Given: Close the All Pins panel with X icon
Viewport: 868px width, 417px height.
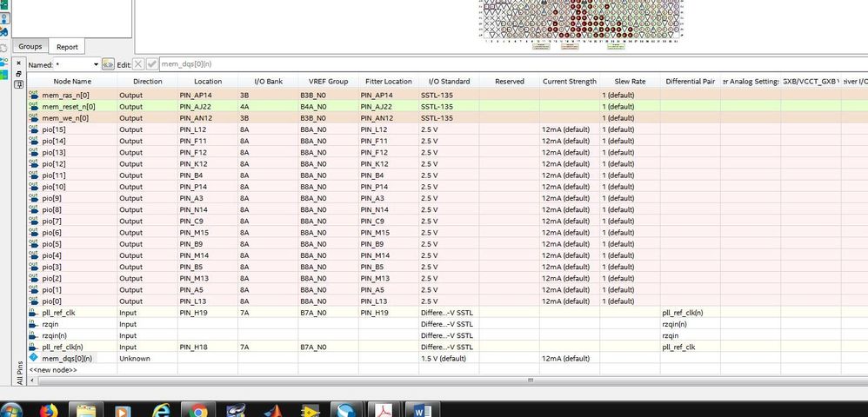Looking at the screenshot, I should tap(18, 63).
